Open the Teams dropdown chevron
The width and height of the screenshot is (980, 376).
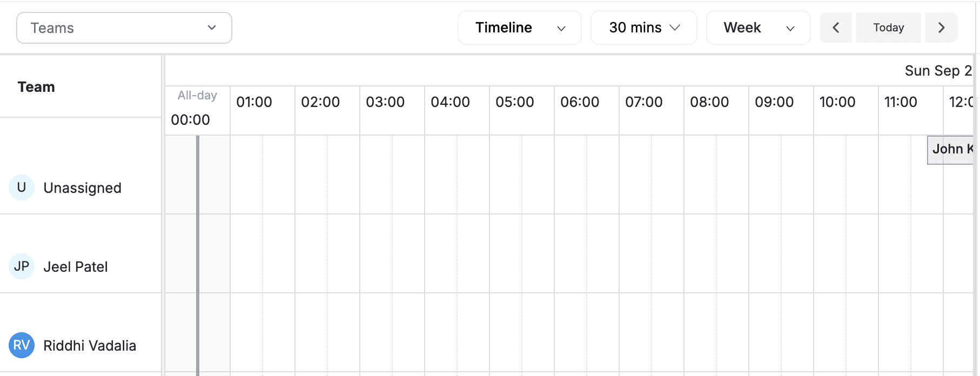coord(212,27)
